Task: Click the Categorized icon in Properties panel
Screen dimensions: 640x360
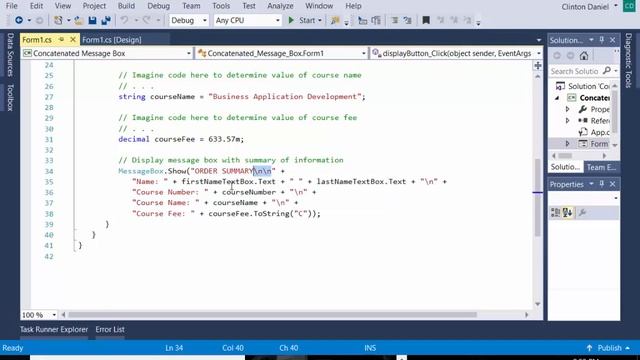Action: click(x=556, y=212)
